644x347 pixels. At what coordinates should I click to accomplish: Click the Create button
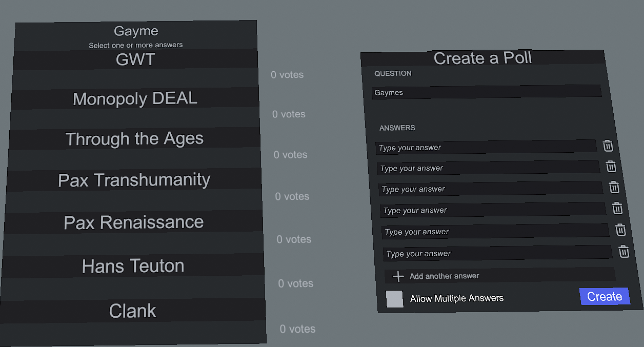(x=605, y=296)
